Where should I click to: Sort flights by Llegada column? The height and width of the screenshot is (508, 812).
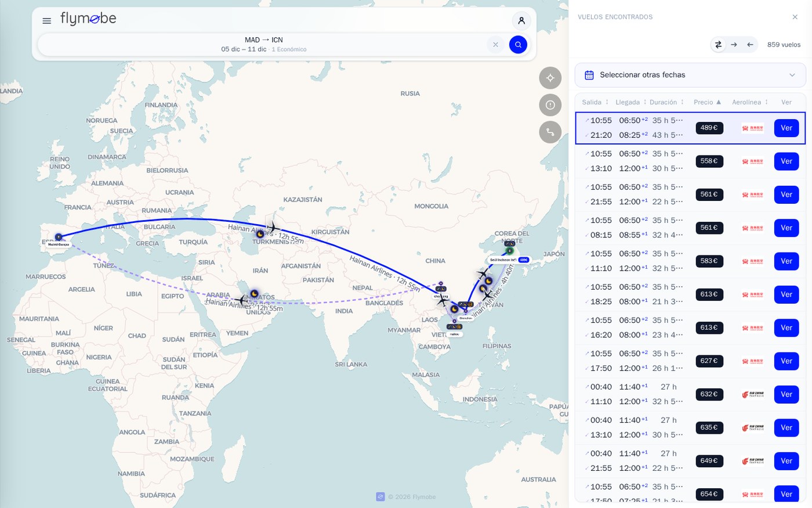tap(631, 102)
